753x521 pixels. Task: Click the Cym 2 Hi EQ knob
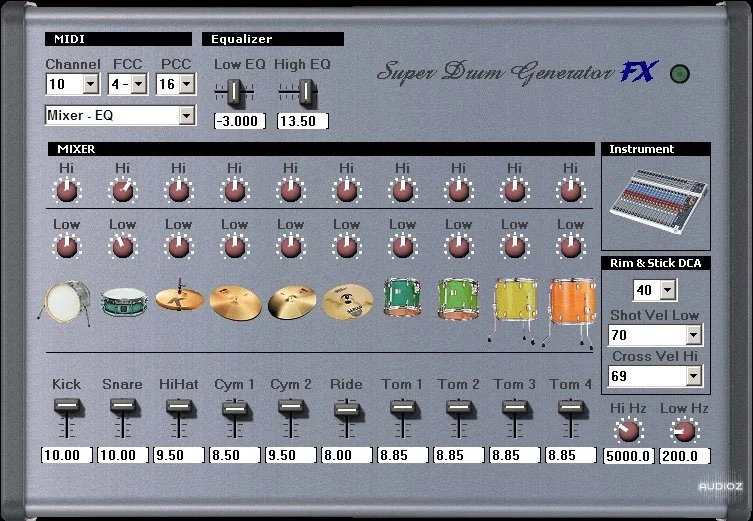click(x=291, y=191)
